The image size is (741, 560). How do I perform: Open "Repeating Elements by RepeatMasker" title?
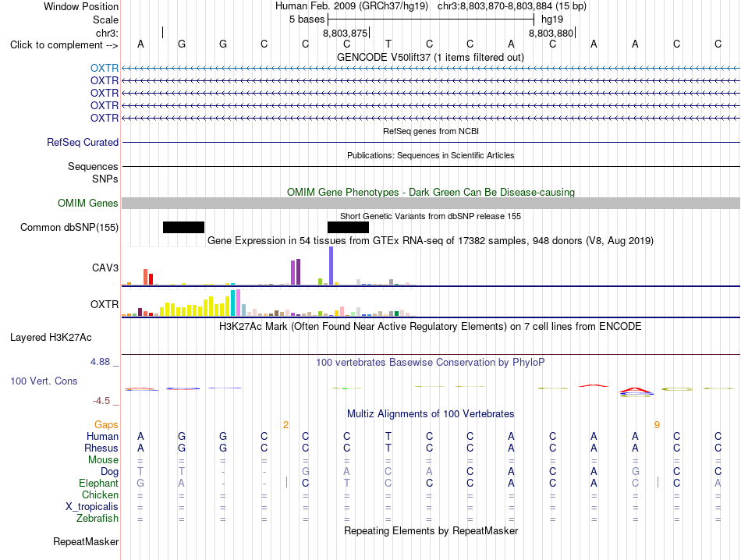tap(431, 530)
